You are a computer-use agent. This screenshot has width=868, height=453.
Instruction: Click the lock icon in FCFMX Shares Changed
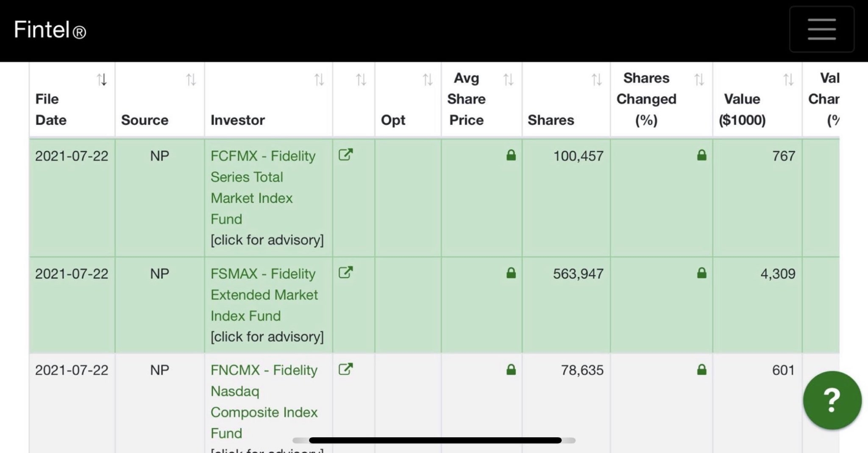pyautogui.click(x=702, y=155)
